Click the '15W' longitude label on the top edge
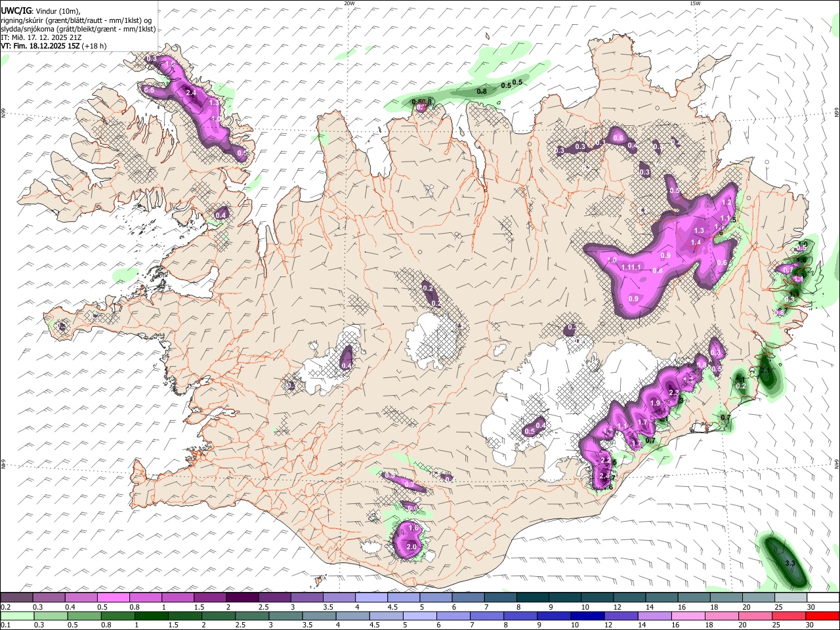This screenshot has width=840, height=630. coord(695,3)
